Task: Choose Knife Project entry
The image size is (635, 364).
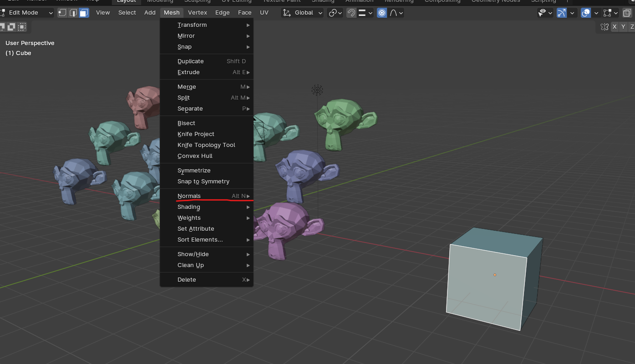Action: pyautogui.click(x=207, y=134)
